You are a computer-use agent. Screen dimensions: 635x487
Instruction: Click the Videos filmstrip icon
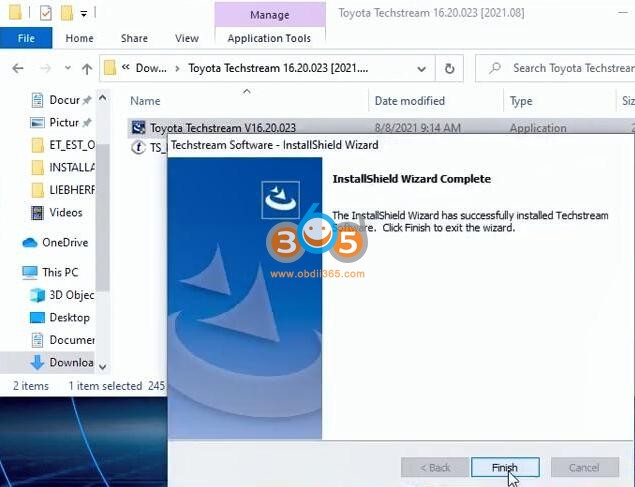point(37,213)
